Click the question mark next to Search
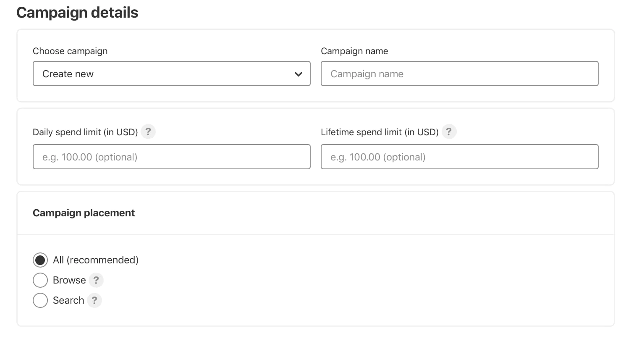 pyautogui.click(x=94, y=300)
